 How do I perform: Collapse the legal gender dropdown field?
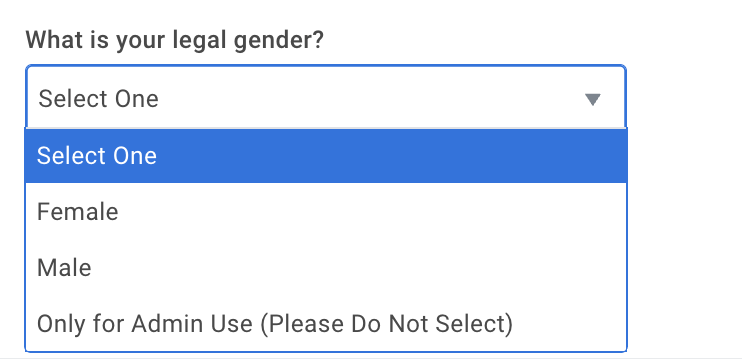pyautogui.click(x=326, y=97)
